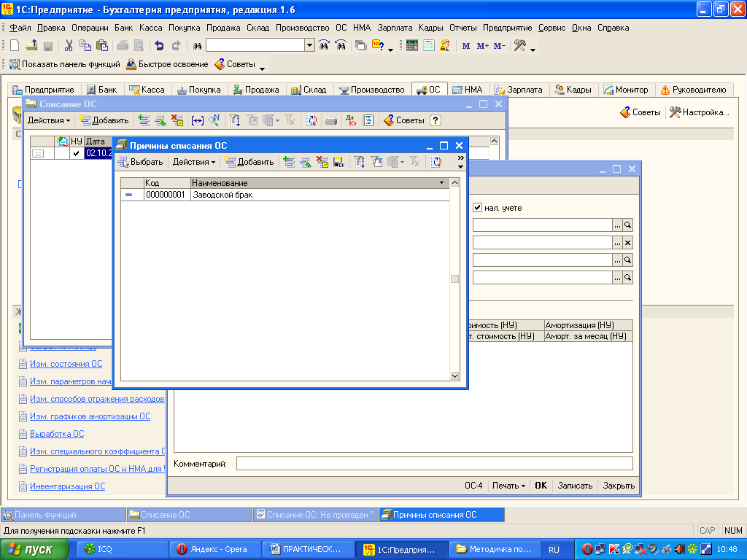The image size is (747, 560).
Task: Open the Изм. состояния ОС link
Action: pos(66,364)
